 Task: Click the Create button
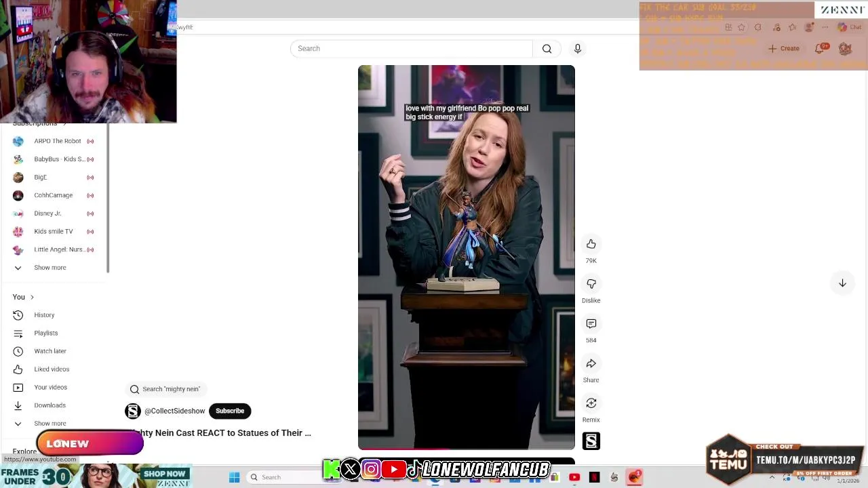(x=784, y=49)
